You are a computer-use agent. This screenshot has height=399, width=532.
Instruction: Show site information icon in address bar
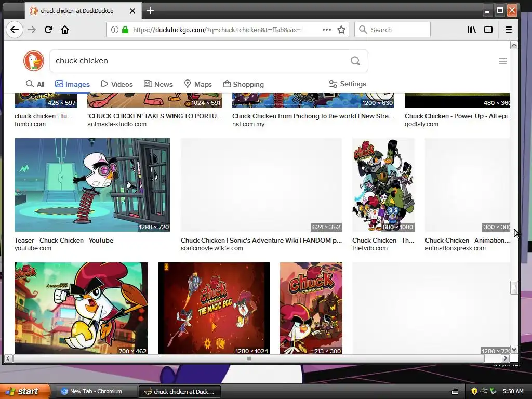[115, 30]
